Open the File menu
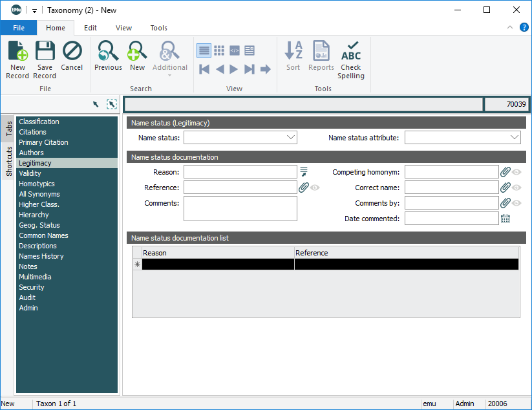Screen dimensions: 532x410 [x=18, y=28]
